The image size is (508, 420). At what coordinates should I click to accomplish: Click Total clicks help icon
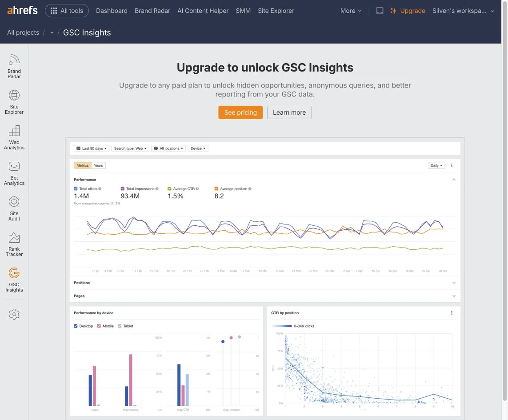pos(100,188)
